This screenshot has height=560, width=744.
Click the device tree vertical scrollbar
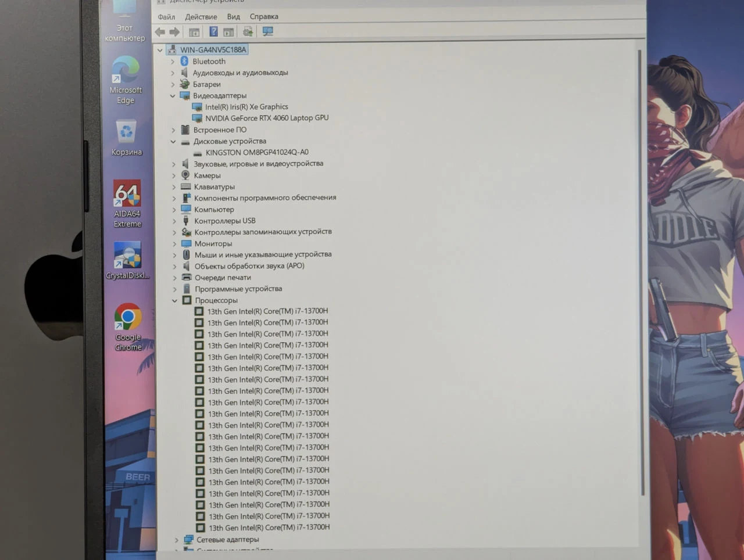pos(641,273)
